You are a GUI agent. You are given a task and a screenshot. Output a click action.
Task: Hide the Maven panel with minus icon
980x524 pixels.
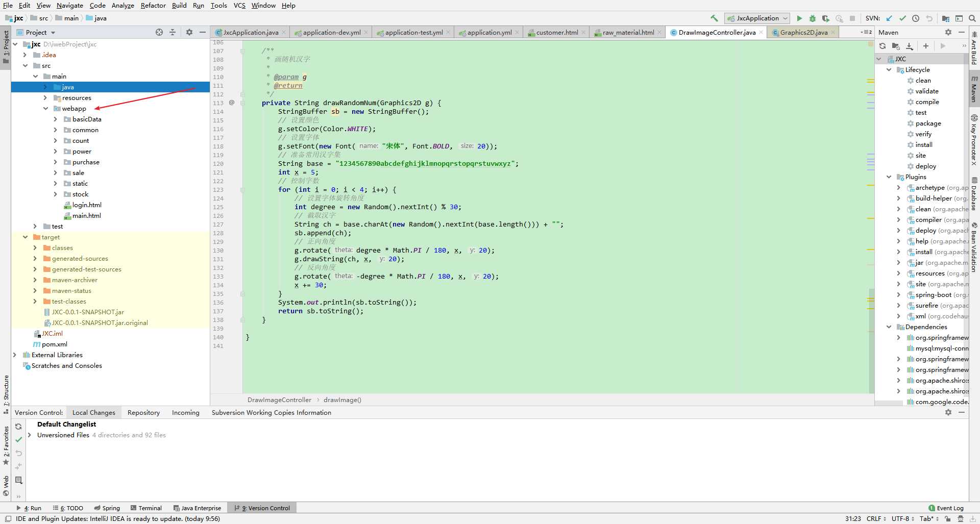962,32
